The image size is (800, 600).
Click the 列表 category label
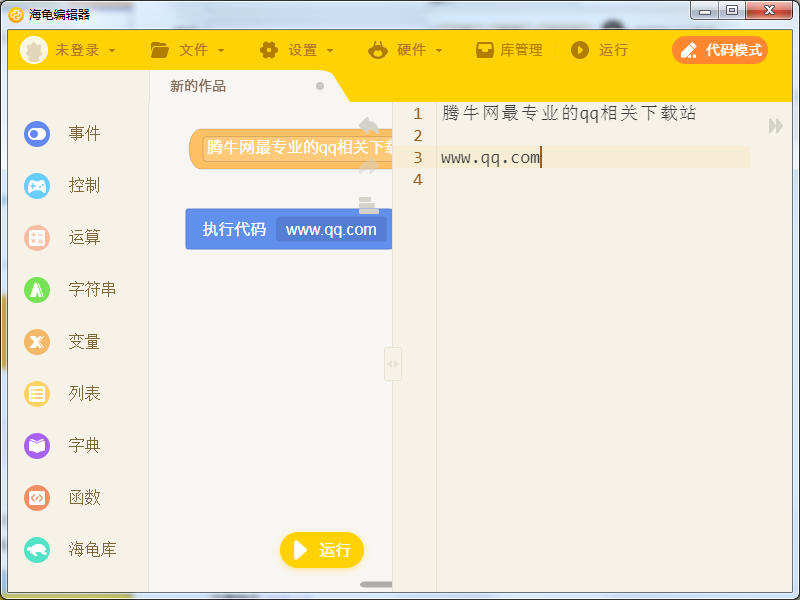[x=84, y=393]
